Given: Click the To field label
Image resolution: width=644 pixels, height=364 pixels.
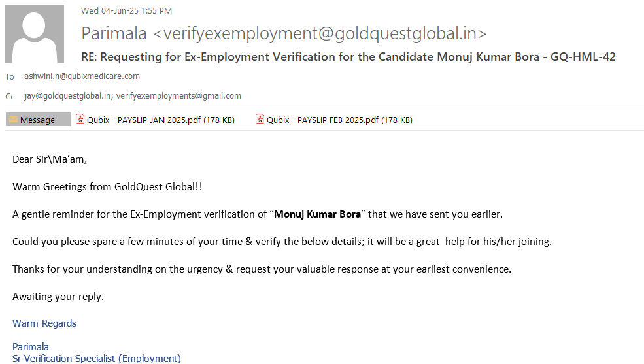Looking at the screenshot, I should point(10,77).
